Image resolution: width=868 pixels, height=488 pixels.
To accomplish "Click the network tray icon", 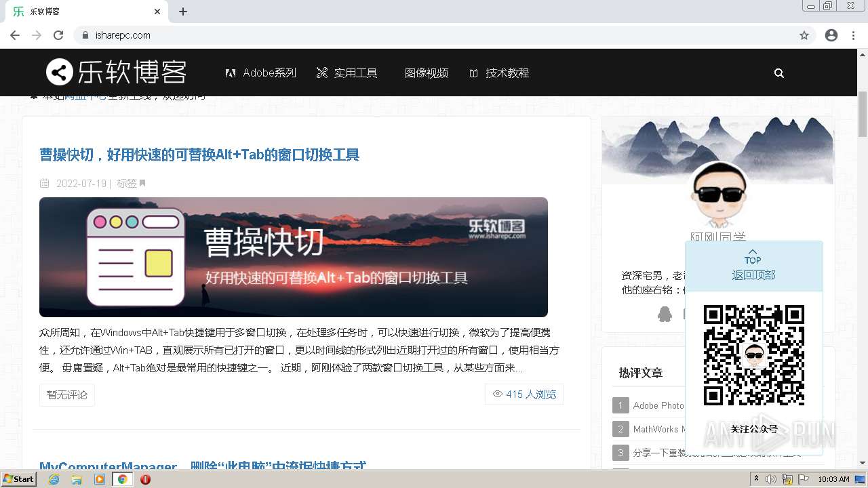I will [x=787, y=479].
